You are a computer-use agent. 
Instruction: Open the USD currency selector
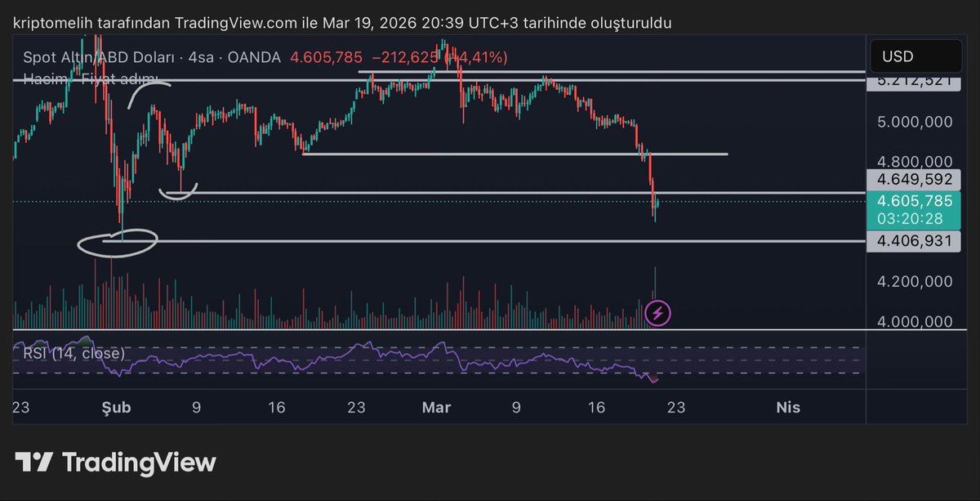click(x=915, y=56)
